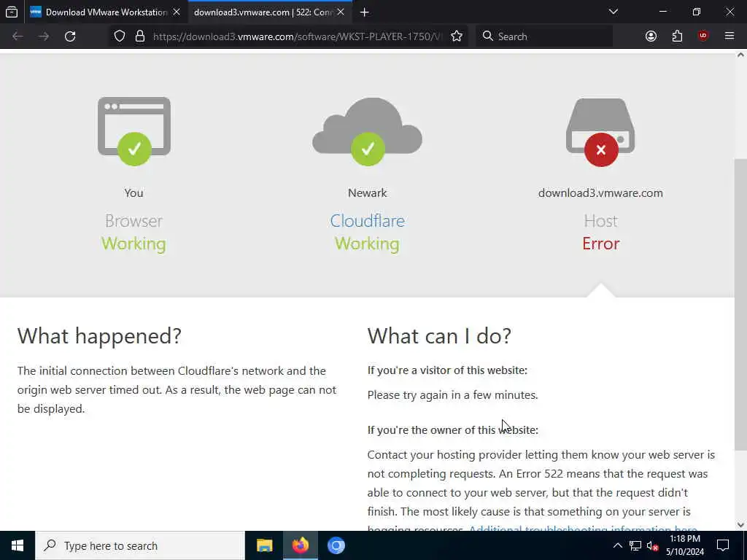This screenshot has height=560, width=747.
Task: Click the Host server error icon
Action: click(x=600, y=132)
